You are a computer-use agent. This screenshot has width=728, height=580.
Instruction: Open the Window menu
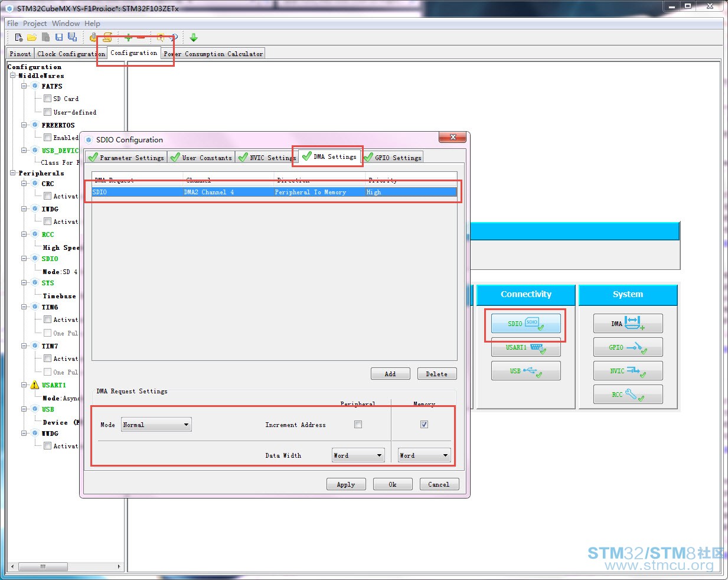(66, 24)
